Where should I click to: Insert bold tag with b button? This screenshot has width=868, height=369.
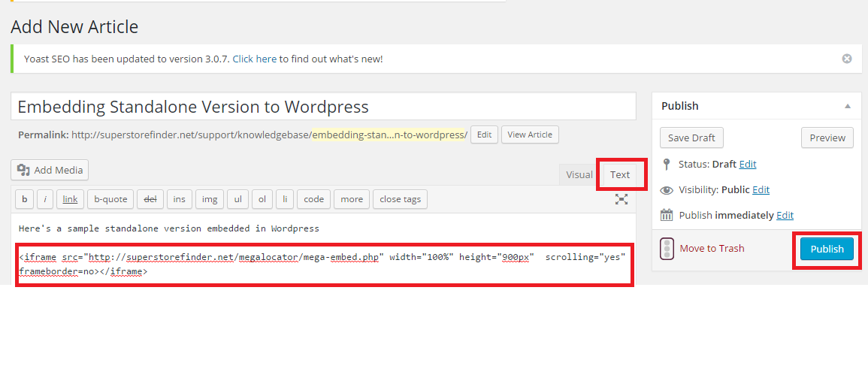pos(24,199)
